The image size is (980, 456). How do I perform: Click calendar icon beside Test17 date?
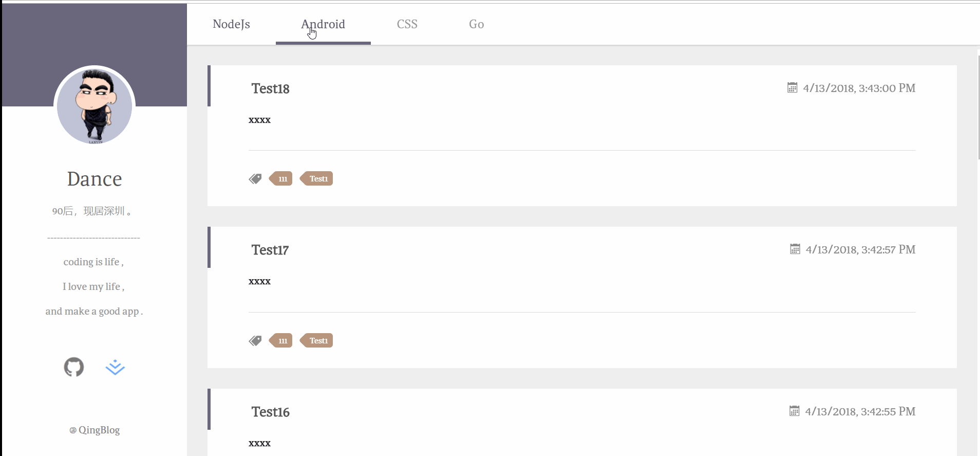[795, 249]
